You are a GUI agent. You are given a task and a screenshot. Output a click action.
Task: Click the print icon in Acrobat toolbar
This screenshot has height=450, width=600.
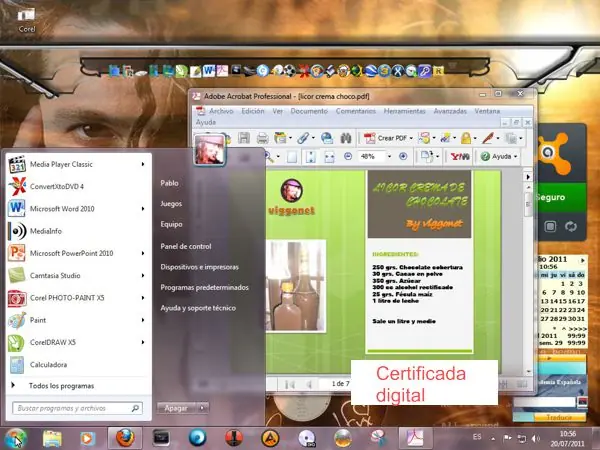260,137
